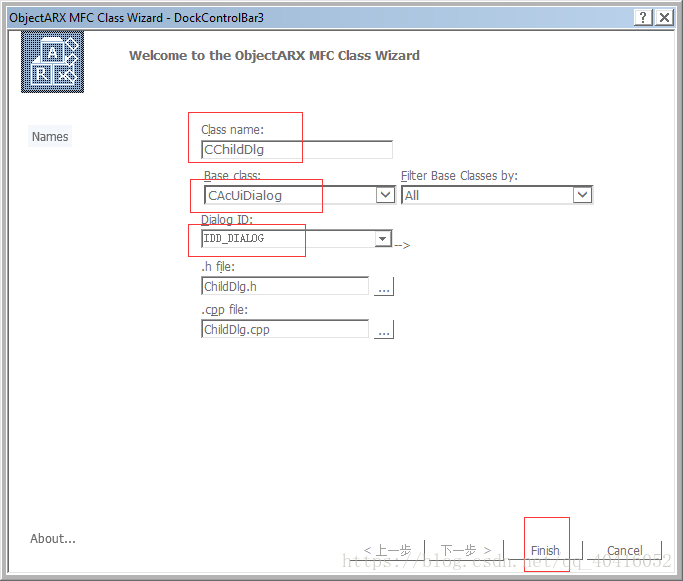The image size is (683, 581).
Task: Click the Class name input field
Action: coord(297,150)
